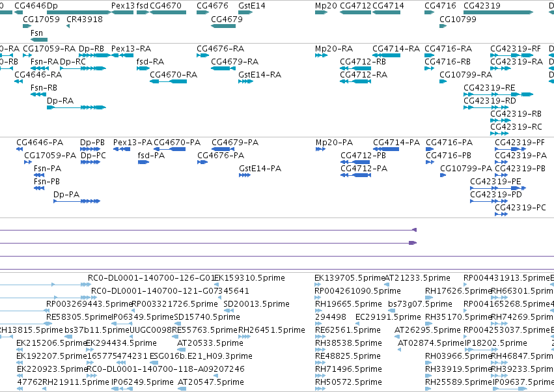Select the GstE14-PA protein label

260,169
